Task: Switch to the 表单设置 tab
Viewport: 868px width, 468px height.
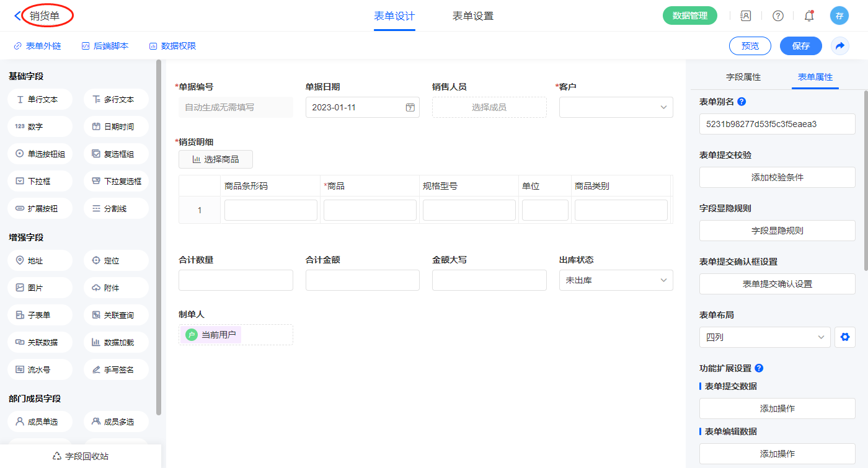Action: pos(472,16)
